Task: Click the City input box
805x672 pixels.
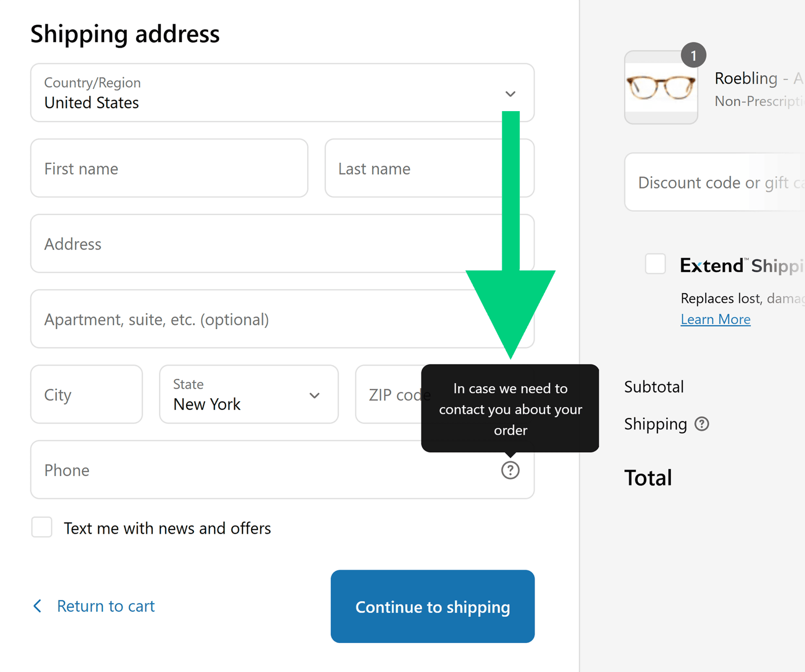Action: (86, 394)
